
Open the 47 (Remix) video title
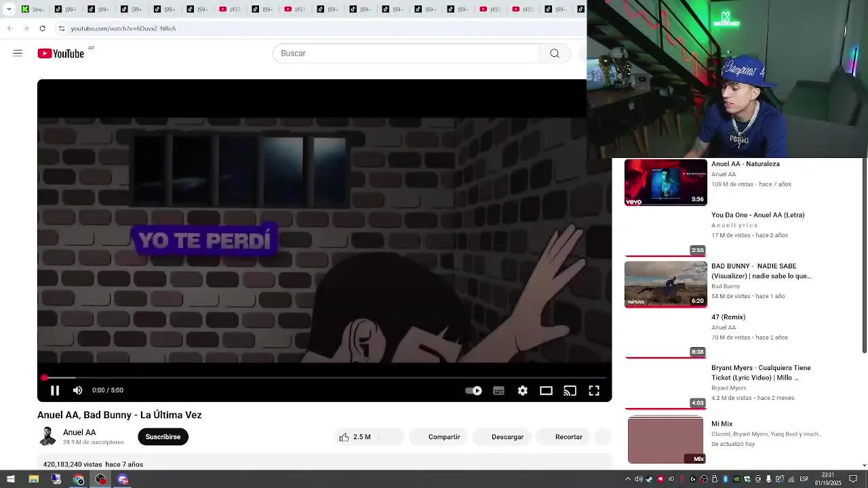coord(728,317)
